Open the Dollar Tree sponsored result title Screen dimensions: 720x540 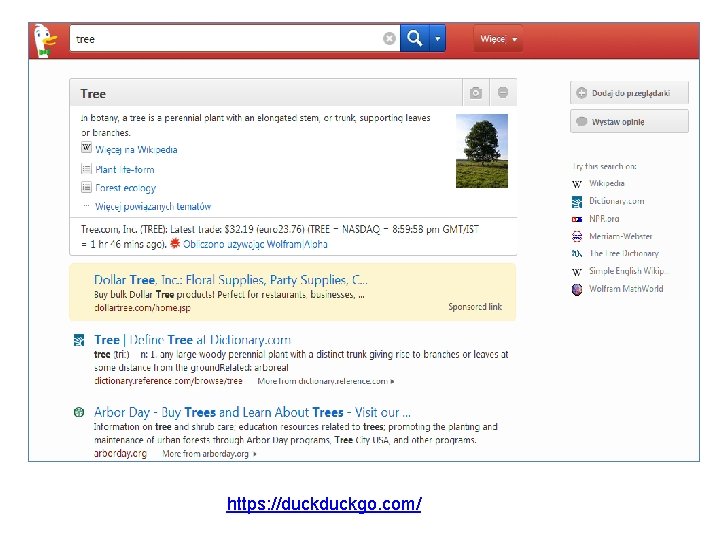pyautogui.click(x=231, y=280)
